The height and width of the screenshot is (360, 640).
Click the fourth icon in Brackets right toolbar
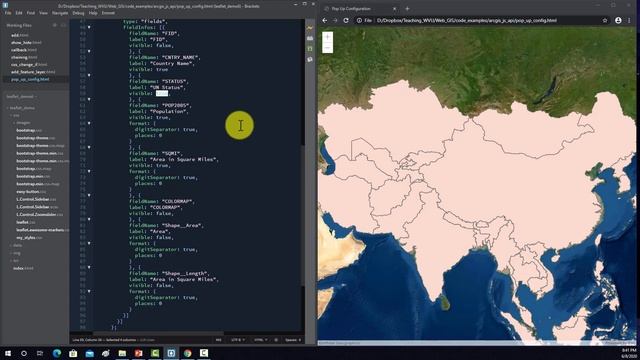pyautogui.click(x=310, y=60)
